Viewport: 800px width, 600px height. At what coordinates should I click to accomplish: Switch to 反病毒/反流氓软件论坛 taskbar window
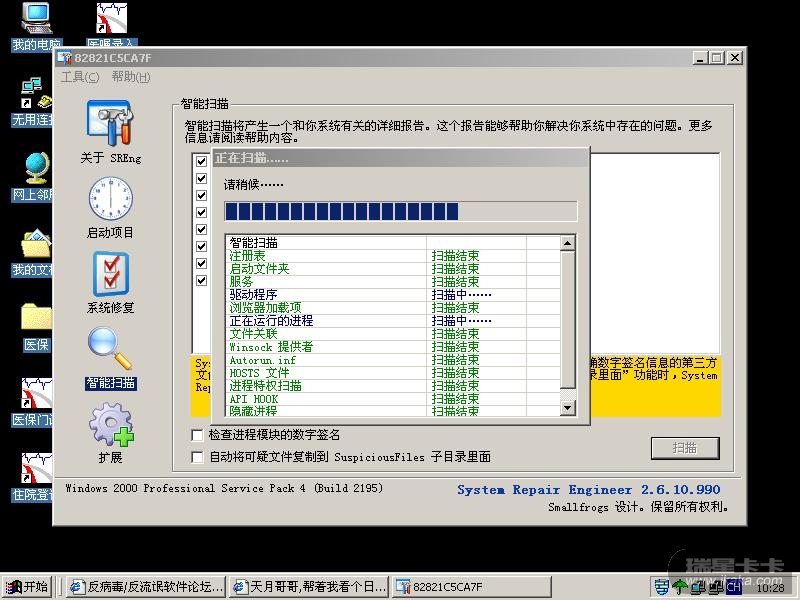[146, 587]
